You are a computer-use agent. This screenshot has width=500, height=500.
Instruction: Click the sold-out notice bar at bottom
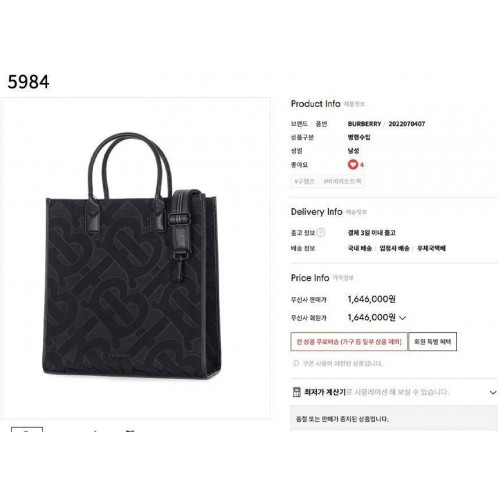pyautogui.click(x=394, y=419)
